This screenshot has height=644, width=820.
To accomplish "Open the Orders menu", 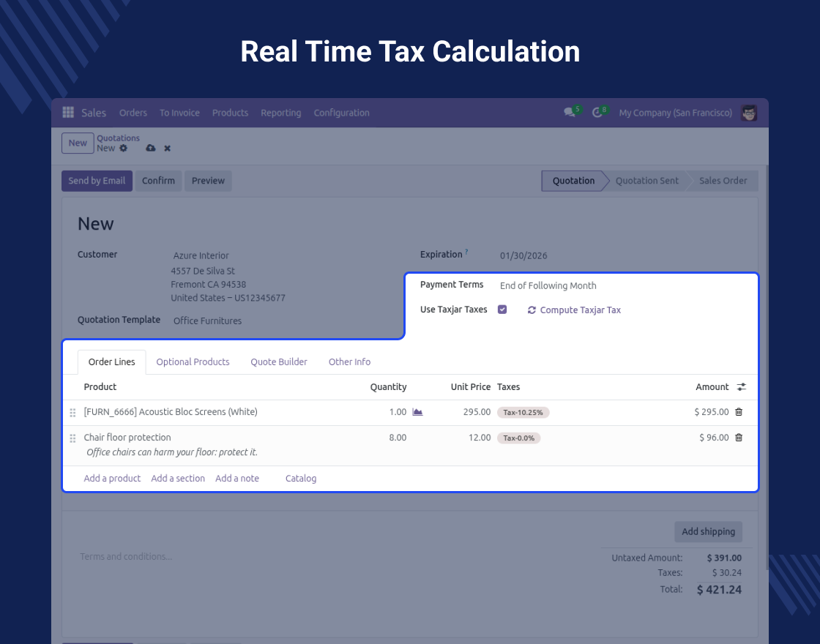I will click(x=133, y=113).
